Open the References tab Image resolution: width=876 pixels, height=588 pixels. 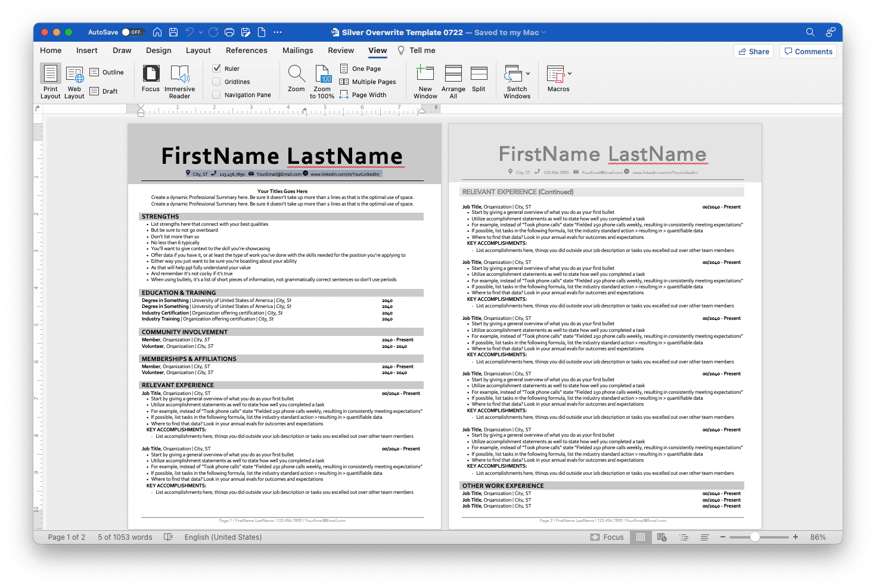point(247,51)
